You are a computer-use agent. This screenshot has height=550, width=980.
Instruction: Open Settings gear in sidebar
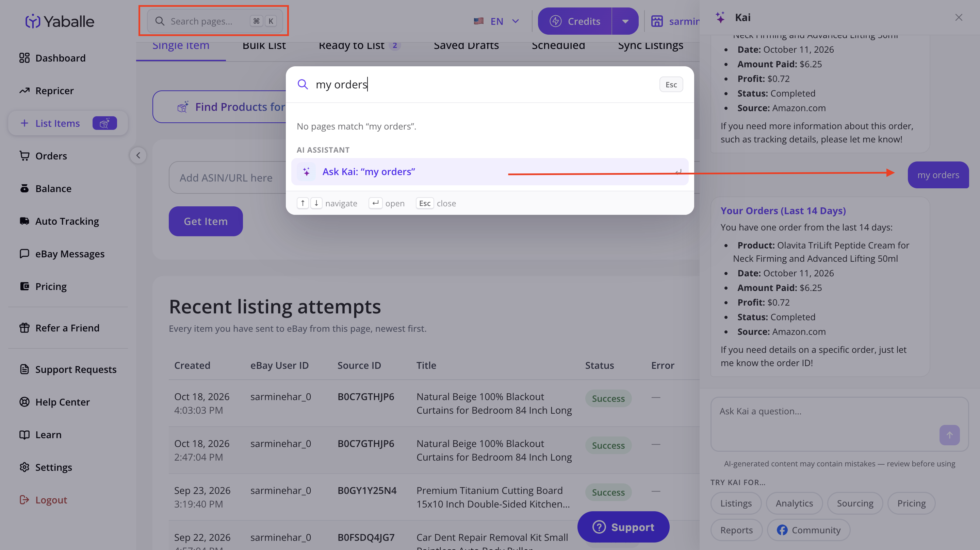pyautogui.click(x=24, y=467)
